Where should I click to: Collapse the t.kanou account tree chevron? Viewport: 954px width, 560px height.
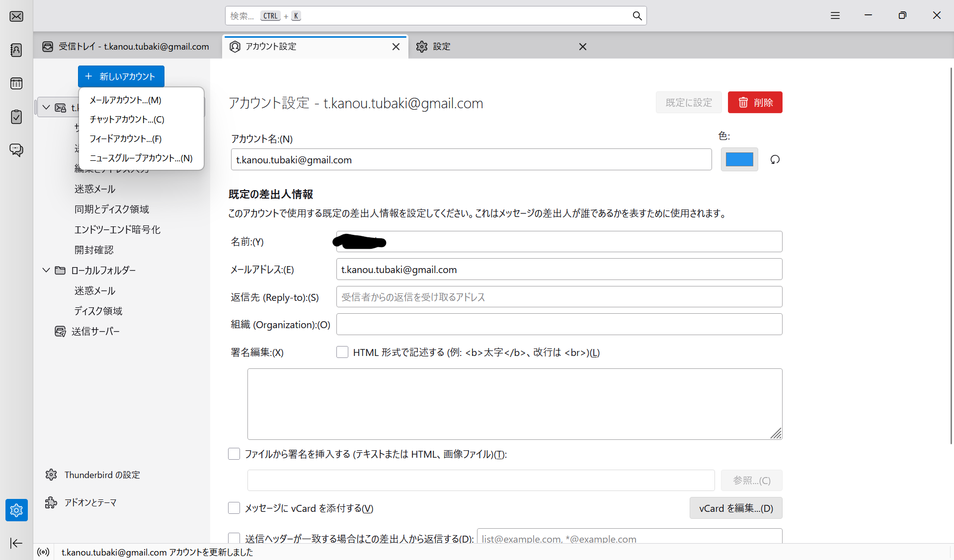point(46,107)
